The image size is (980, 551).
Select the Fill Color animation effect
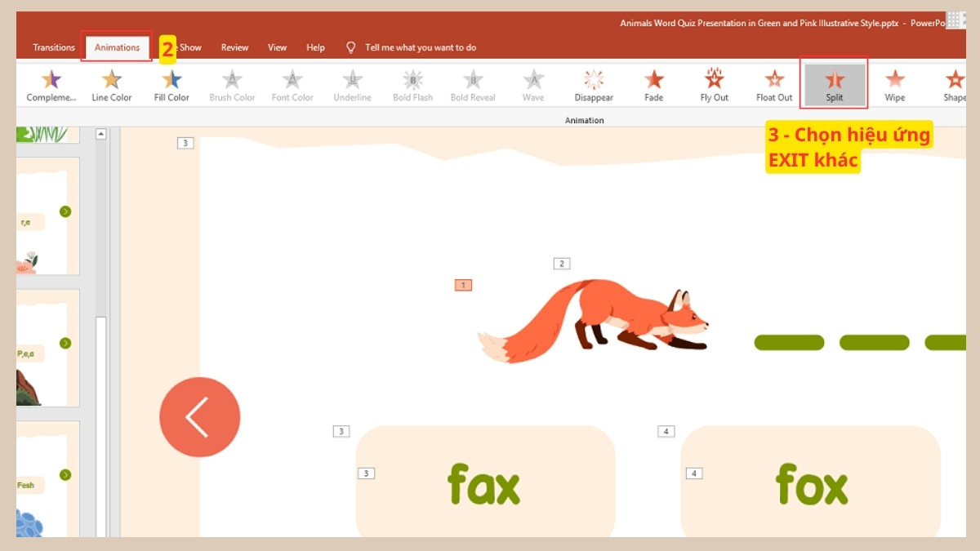[x=171, y=84]
